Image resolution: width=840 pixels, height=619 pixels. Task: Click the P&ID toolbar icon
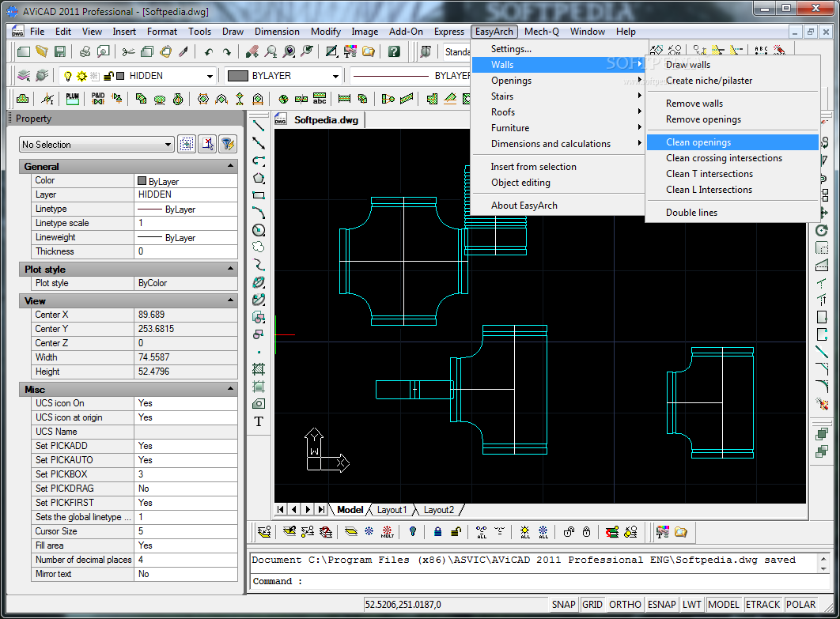click(x=98, y=99)
